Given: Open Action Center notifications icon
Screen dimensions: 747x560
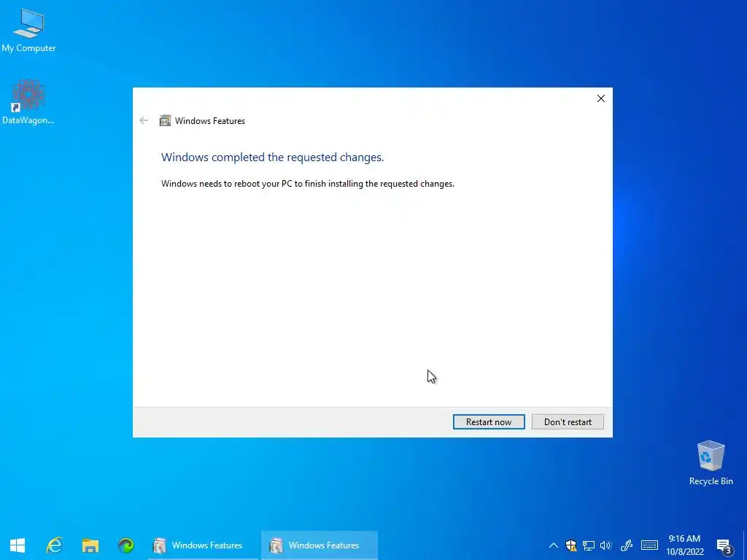Looking at the screenshot, I should pyautogui.click(x=724, y=546).
